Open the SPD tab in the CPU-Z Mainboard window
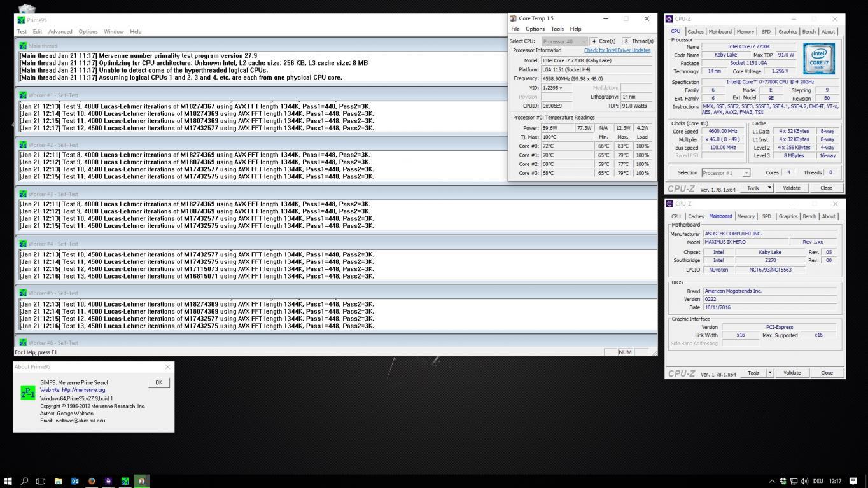 point(766,216)
